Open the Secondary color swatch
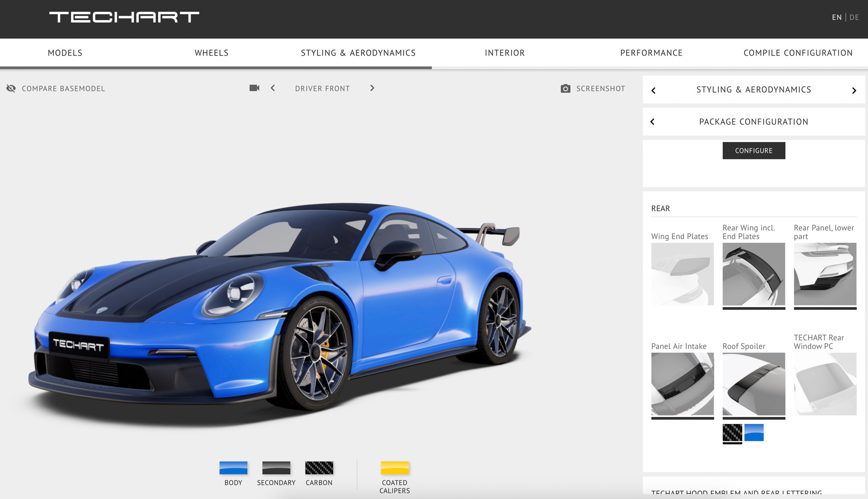Screen dimensions: 868x499 point(276,468)
